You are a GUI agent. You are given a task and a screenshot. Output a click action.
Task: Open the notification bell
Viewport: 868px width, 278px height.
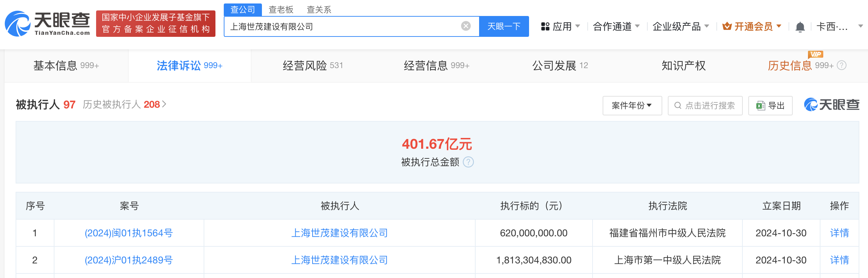point(800,26)
